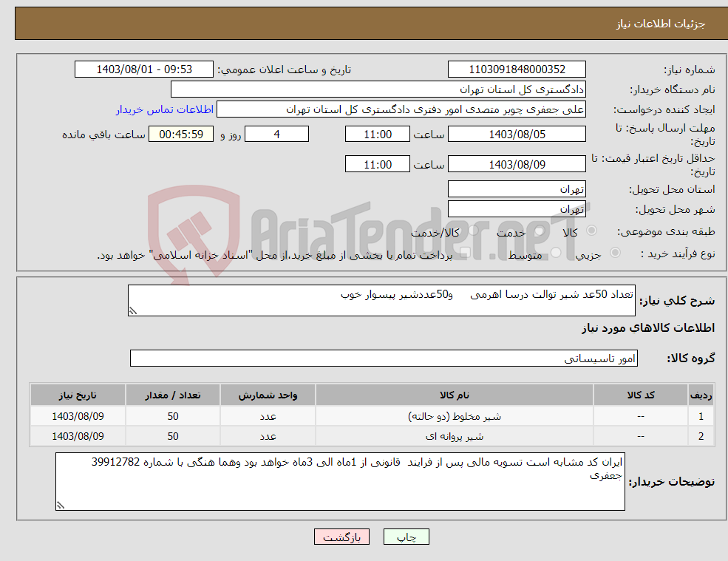Click the request creator field علی جعفری
728x561 pixels.
pos(401,109)
